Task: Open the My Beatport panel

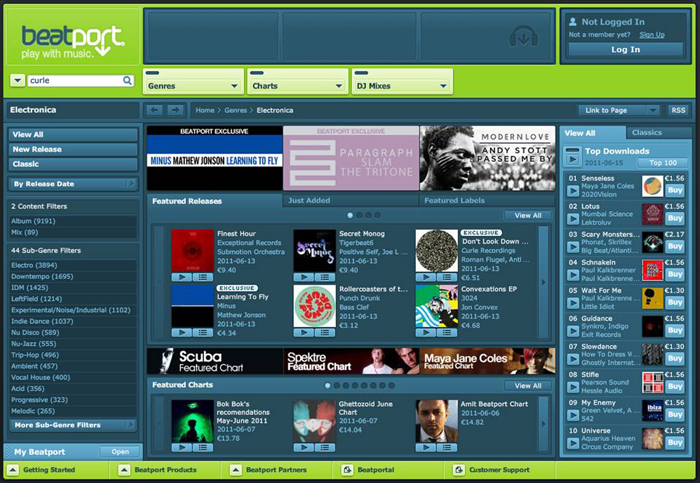Action: point(120,452)
